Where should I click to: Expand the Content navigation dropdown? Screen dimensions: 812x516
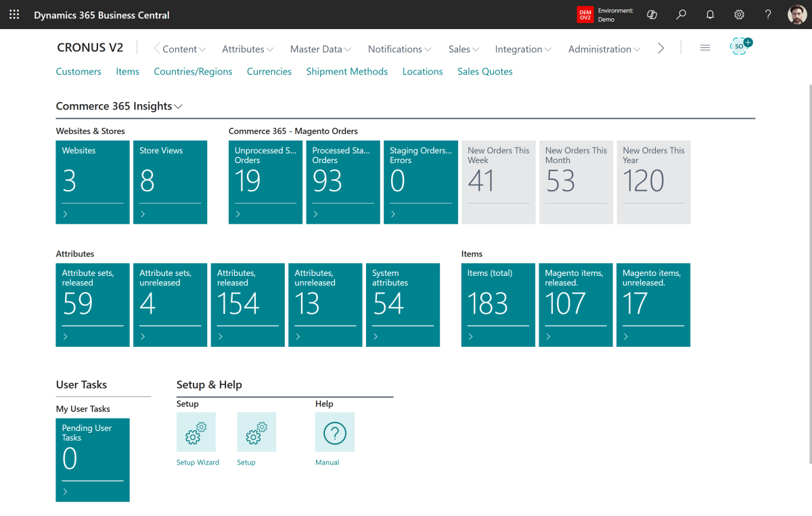tap(180, 49)
